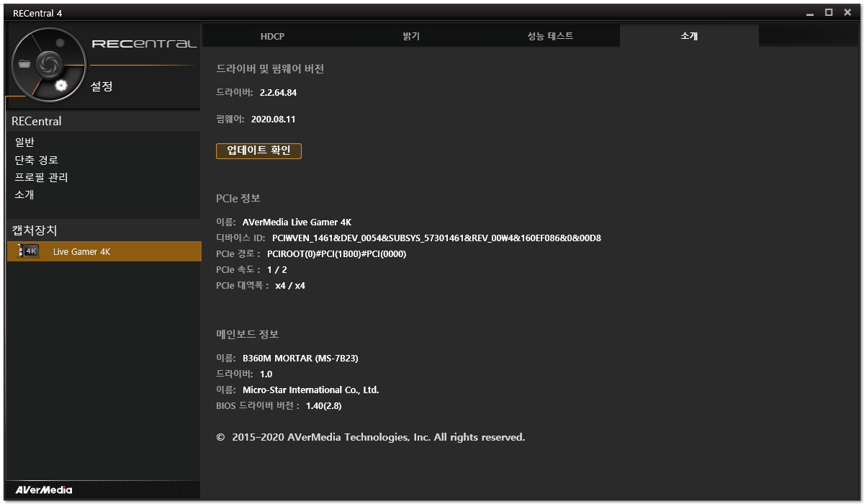
Task: Open the folder (file share) wheel segment
Action: coord(26,63)
